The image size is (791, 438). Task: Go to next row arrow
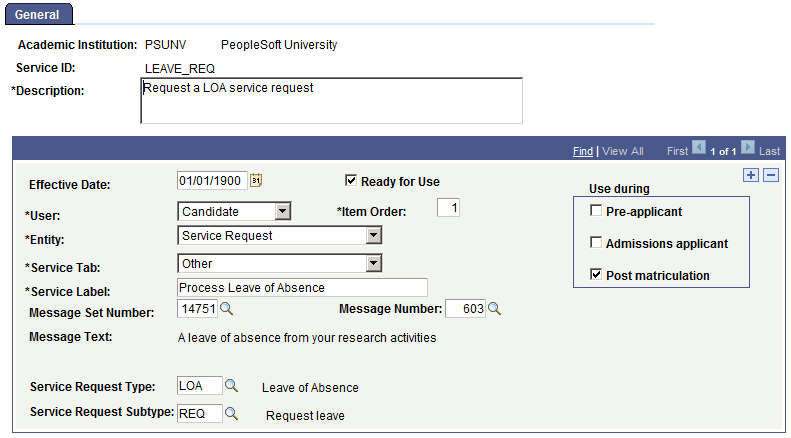(x=747, y=150)
